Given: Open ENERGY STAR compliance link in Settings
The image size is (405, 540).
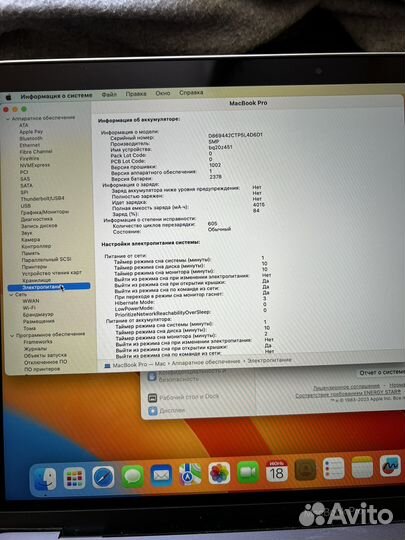Looking at the screenshot, I should (348, 394).
